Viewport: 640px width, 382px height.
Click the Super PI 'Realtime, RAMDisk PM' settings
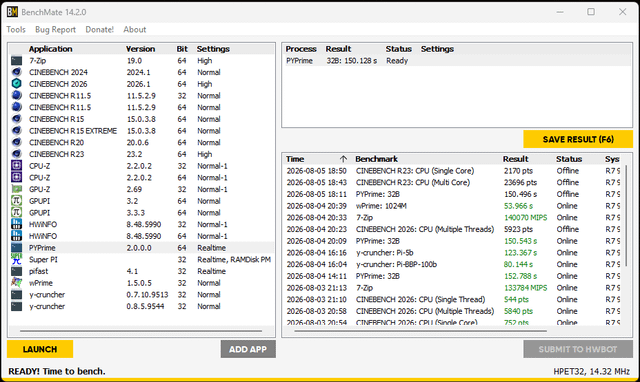[x=234, y=260]
